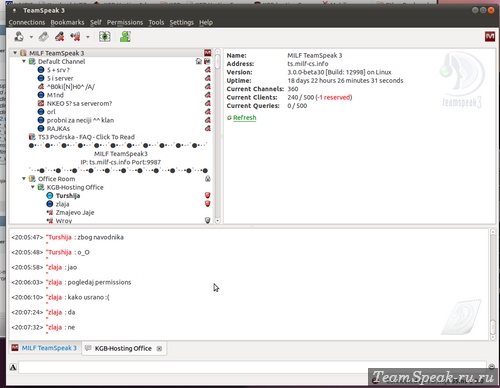
Task: Click the muted icon beside Zmajevo Jaje
Action: (x=50, y=212)
